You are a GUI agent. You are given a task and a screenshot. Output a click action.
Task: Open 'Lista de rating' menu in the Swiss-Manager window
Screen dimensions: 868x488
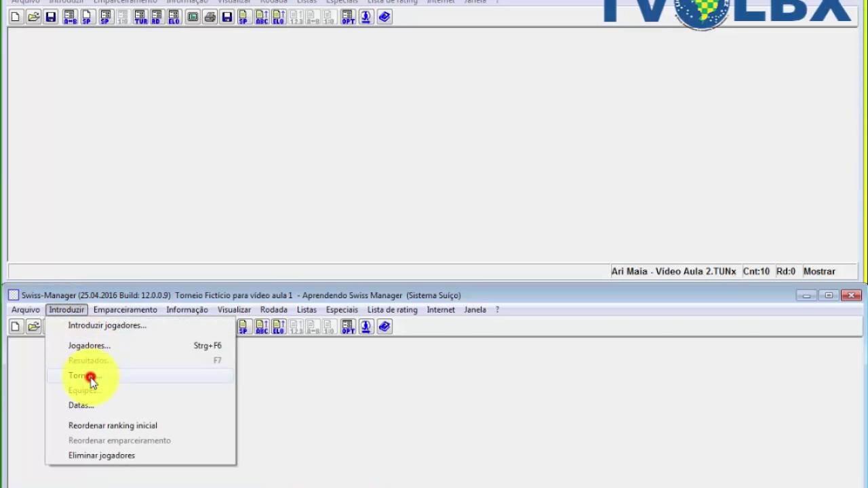(393, 310)
